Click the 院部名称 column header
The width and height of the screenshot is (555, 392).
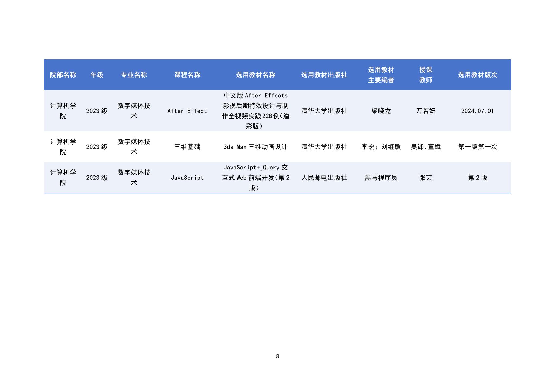63,75
